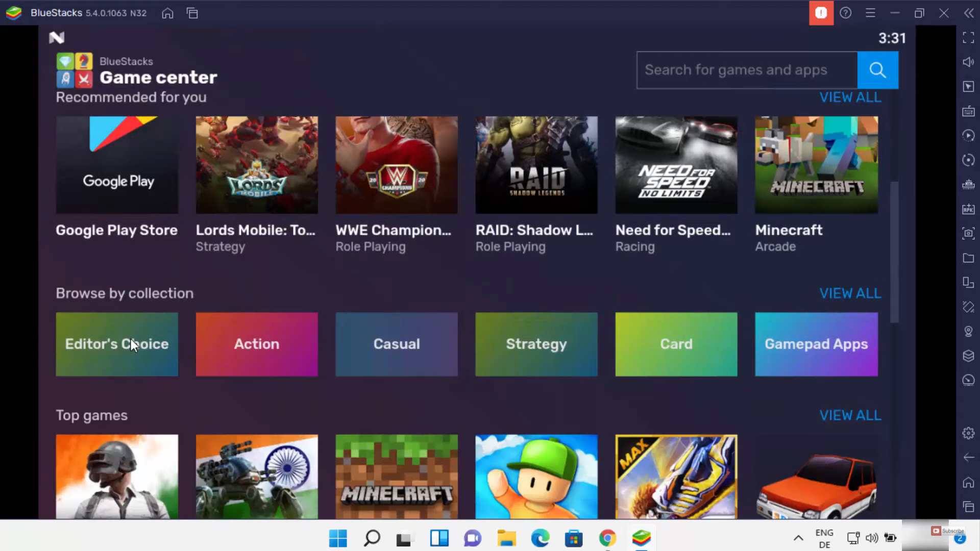Open the multi-instance manager layers icon
Image resolution: width=980 pixels, height=551 pixels.
968,356
